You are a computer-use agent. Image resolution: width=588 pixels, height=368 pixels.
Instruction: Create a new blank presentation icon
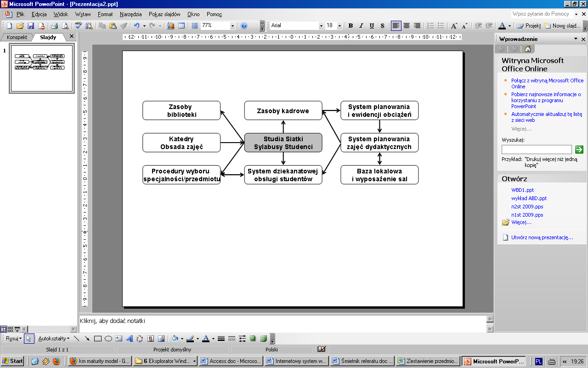click(x=10, y=26)
